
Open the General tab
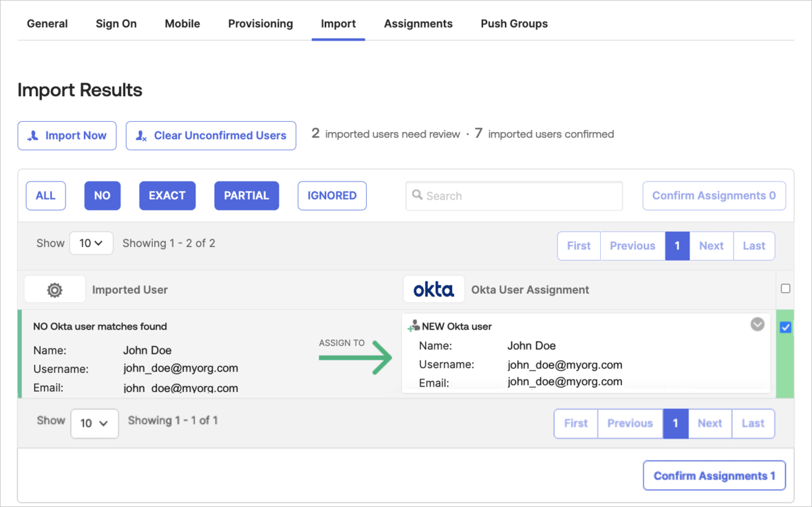pyautogui.click(x=47, y=24)
